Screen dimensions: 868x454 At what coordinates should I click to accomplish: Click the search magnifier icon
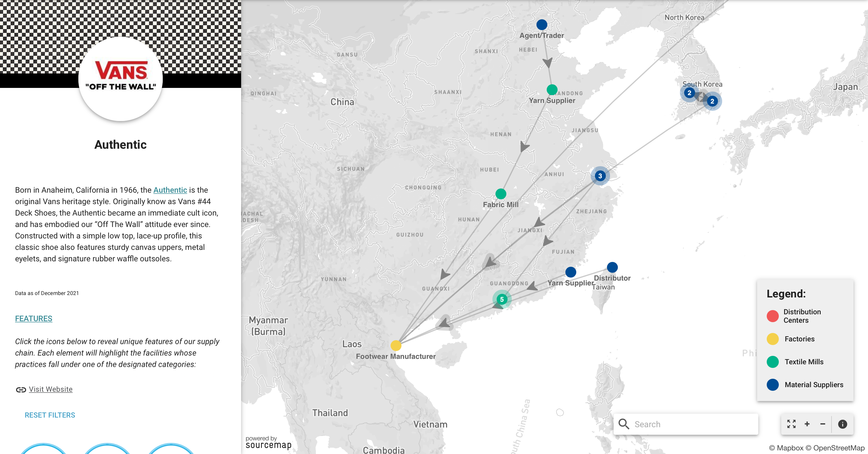pyautogui.click(x=624, y=424)
